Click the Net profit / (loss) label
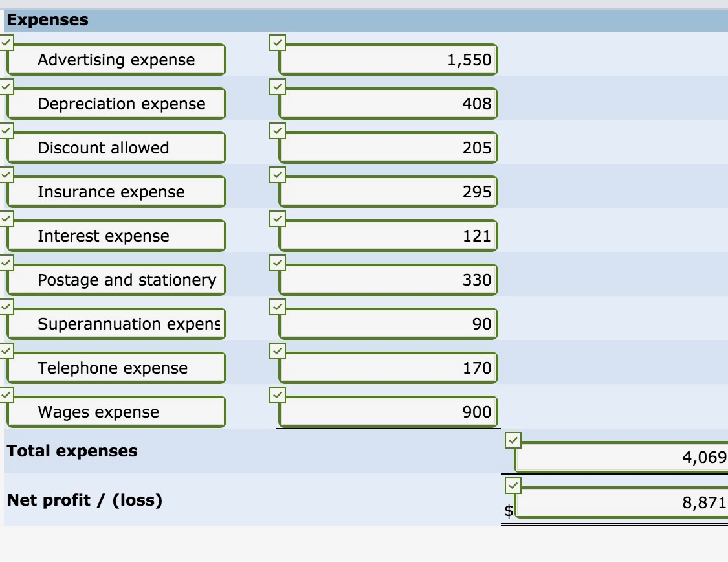728x562 pixels. click(x=85, y=500)
